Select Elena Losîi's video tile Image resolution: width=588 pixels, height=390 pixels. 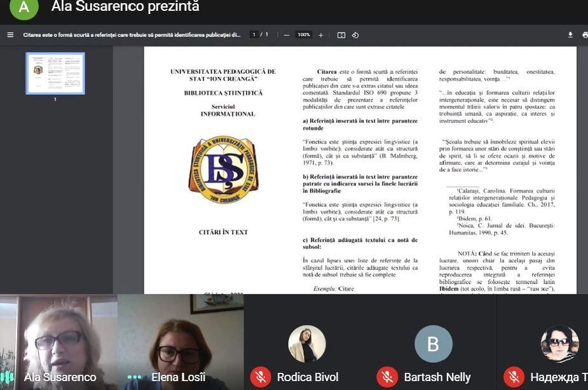[x=181, y=342]
